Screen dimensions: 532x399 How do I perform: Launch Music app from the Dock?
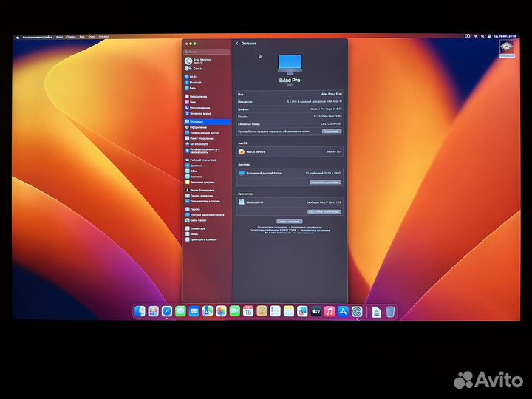330,312
